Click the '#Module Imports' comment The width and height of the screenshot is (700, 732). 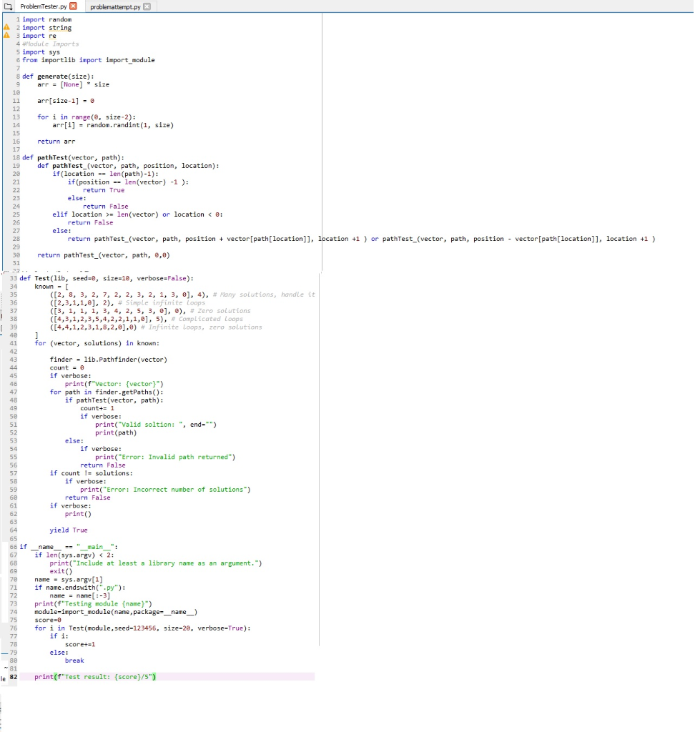(x=51, y=44)
